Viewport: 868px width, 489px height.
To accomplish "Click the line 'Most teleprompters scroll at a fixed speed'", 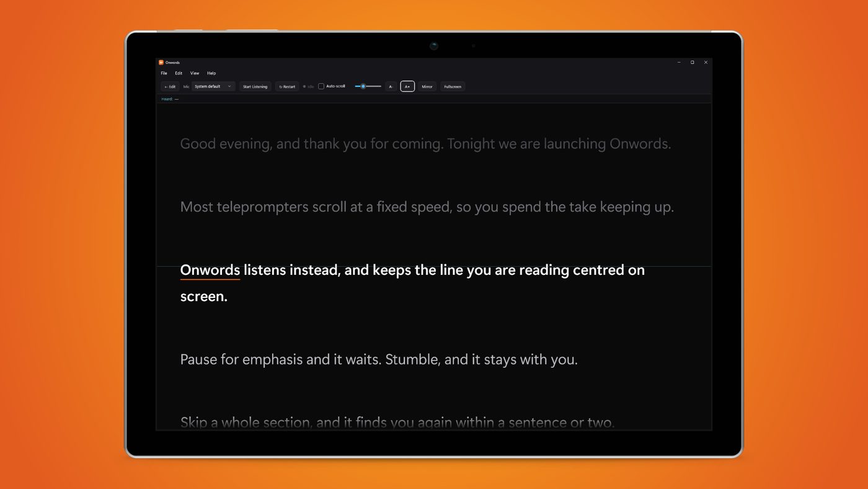I will click(427, 207).
